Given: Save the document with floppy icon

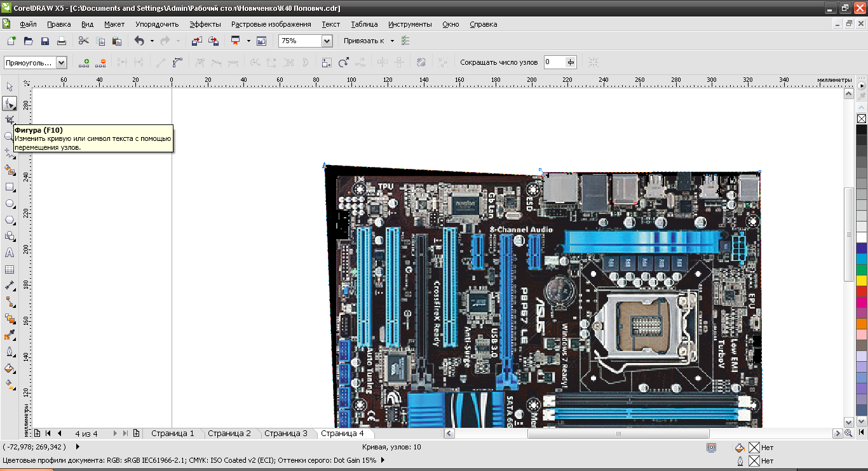Looking at the screenshot, I should point(45,41).
